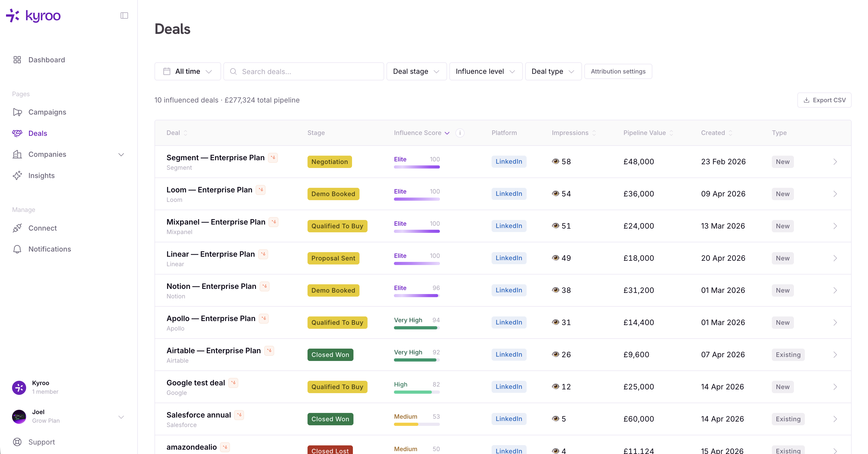Collapse the sidebar with the panel icon
This screenshot has height=454, width=868.
124,16
